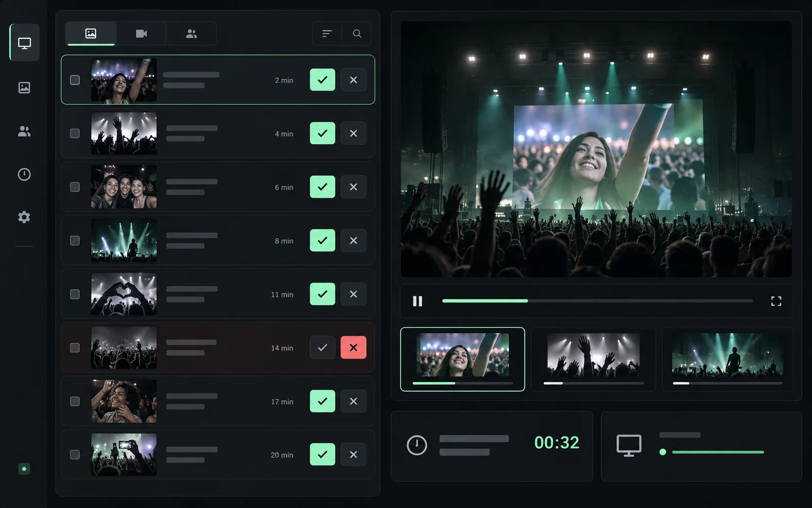The image size is (812, 508).
Task: Select checkbox for the 4 min item
Action: point(75,133)
